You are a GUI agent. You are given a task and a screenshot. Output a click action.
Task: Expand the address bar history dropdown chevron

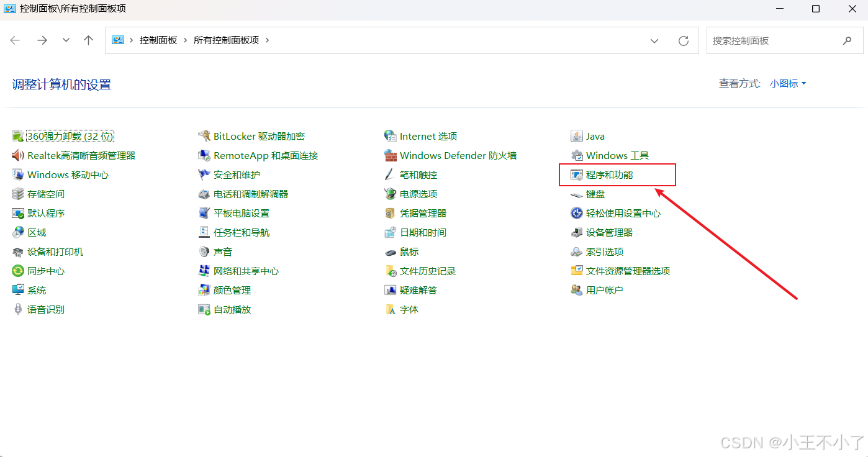(x=654, y=40)
